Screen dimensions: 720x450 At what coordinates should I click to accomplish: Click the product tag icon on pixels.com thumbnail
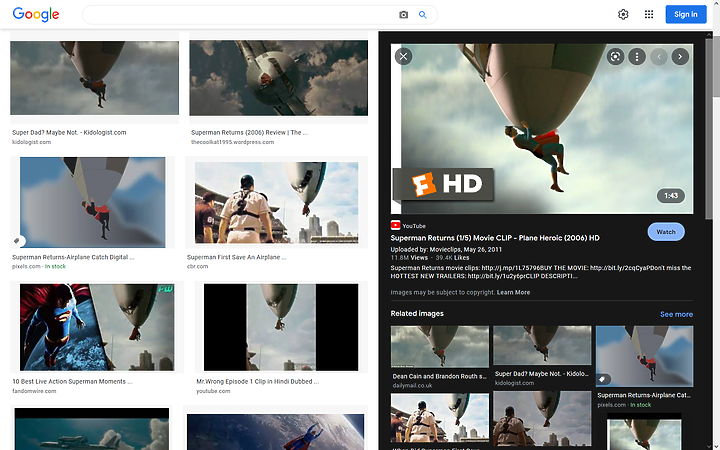click(17, 241)
